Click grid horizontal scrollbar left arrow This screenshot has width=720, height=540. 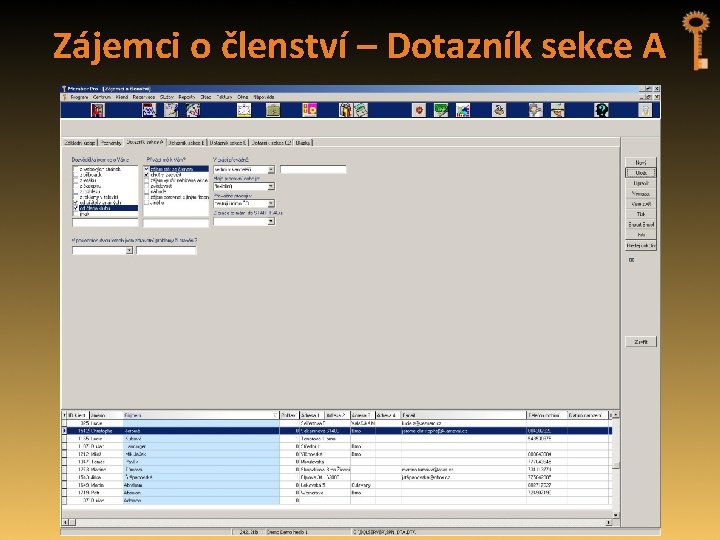[65, 523]
